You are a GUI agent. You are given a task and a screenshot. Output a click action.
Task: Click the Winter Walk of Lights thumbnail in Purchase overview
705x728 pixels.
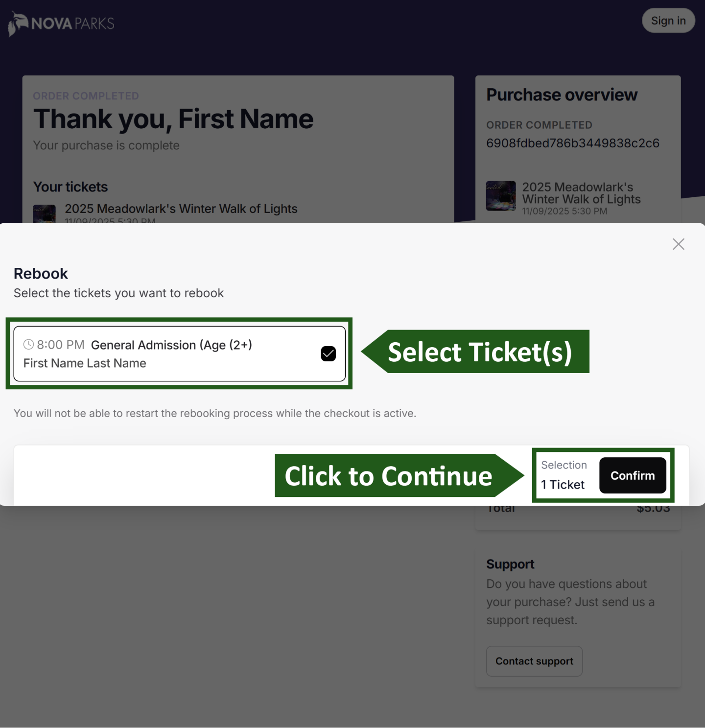(x=501, y=196)
